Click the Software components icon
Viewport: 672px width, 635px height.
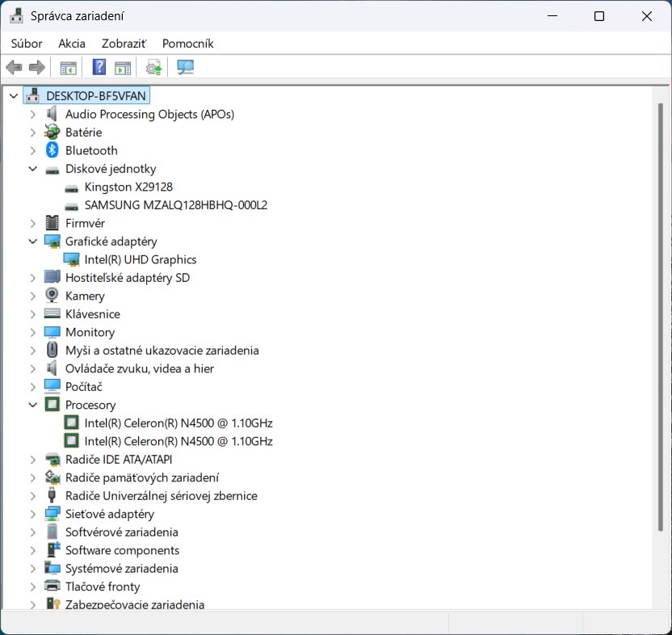(x=53, y=549)
